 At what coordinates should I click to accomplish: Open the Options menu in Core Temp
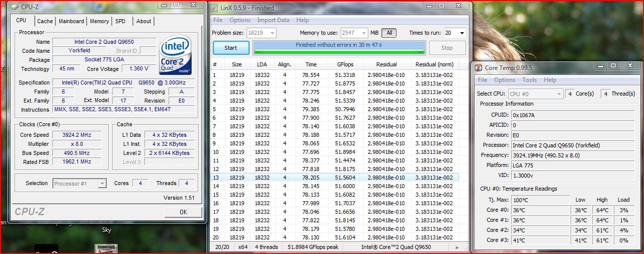click(505, 80)
